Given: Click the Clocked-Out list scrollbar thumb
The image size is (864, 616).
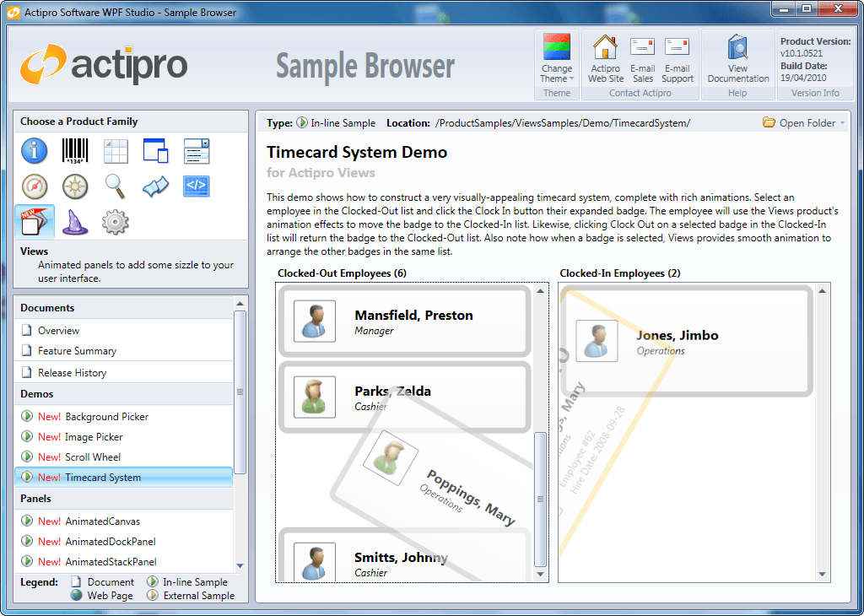Looking at the screenshot, I should 540,500.
